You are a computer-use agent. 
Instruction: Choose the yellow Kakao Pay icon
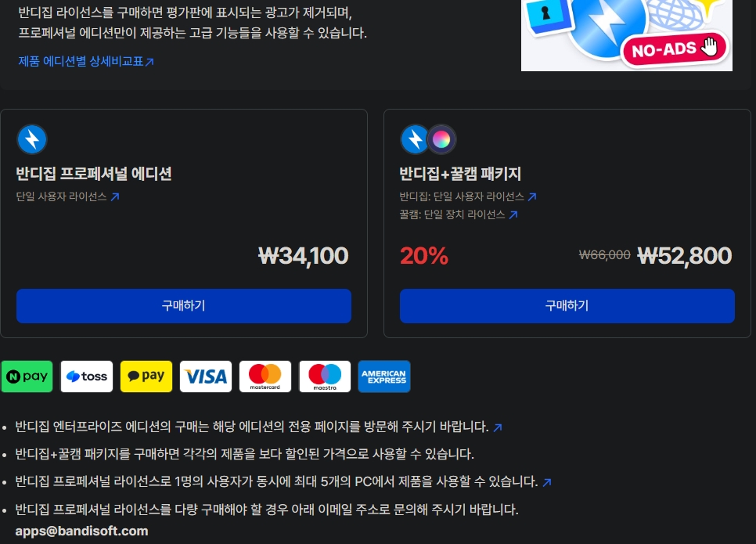coord(146,376)
